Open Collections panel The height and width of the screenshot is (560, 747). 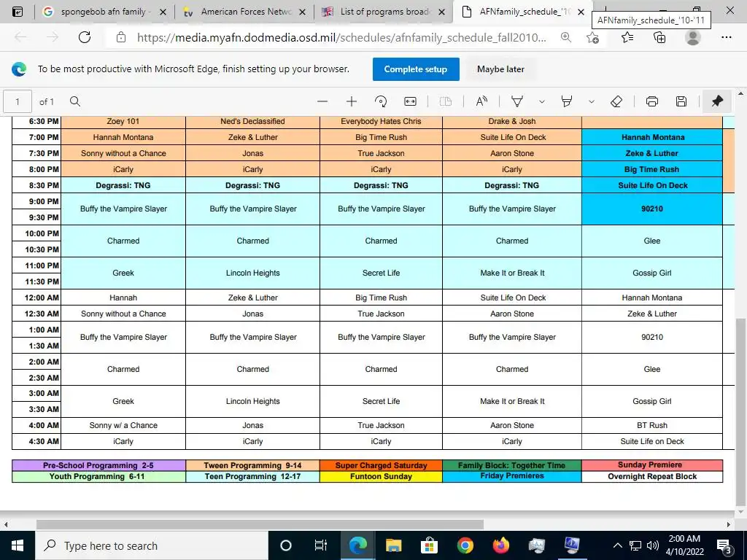659,37
